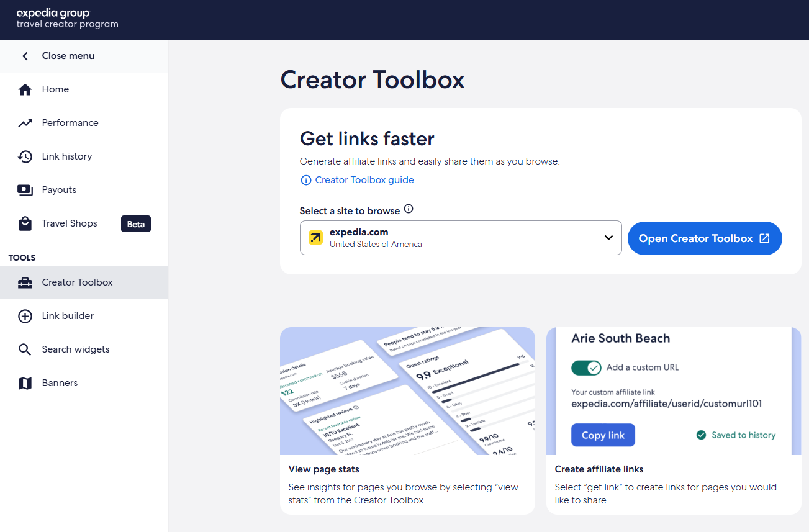809x532 pixels.
Task: Select Performance in the sidebar menu
Action: coord(70,123)
